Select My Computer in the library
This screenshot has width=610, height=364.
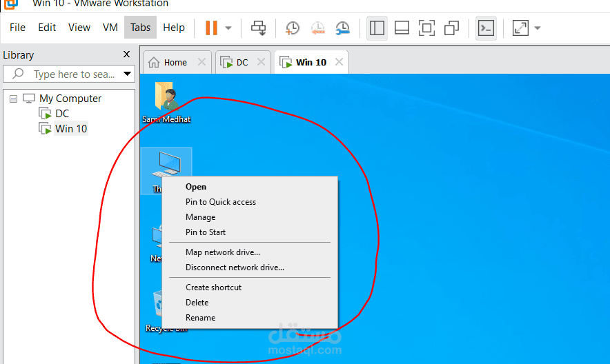click(70, 99)
